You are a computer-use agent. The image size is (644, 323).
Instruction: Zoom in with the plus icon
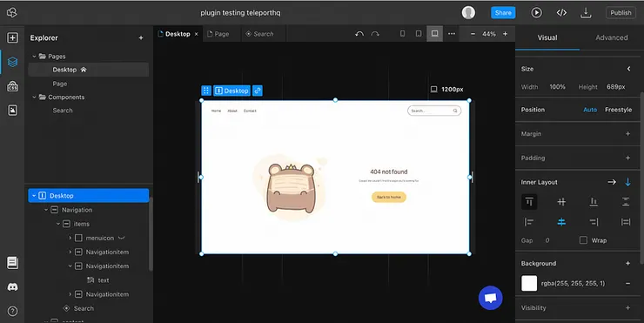coord(505,34)
